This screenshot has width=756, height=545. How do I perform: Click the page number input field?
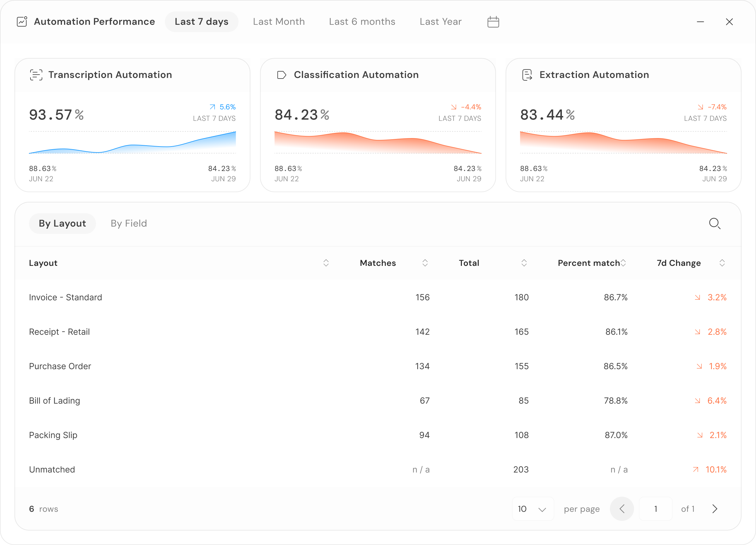[655, 509]
